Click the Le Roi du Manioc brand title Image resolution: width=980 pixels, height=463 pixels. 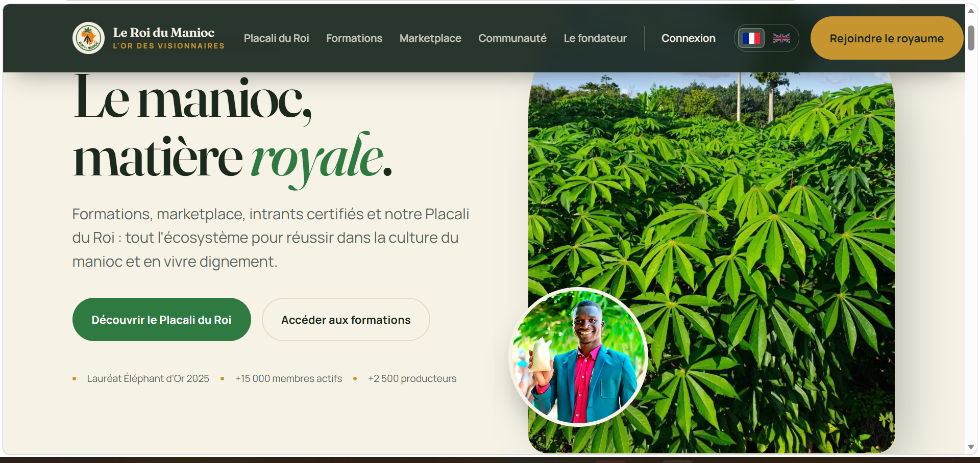164,33
